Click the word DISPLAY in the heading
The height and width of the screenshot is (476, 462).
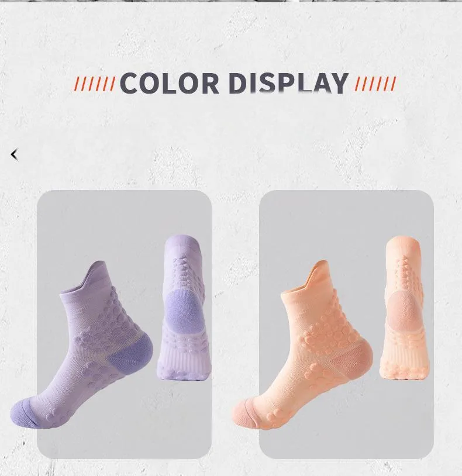[x=288, y=83]
